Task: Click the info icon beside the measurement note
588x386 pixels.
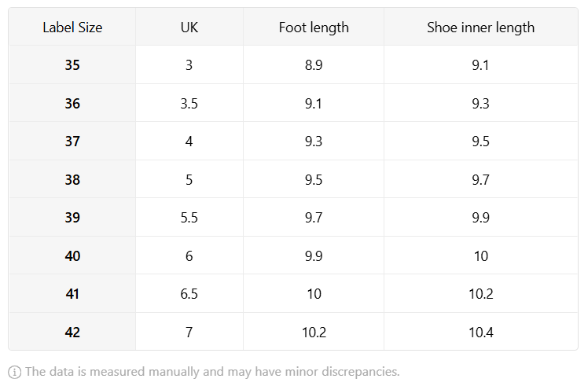Action: coord(15,373)
